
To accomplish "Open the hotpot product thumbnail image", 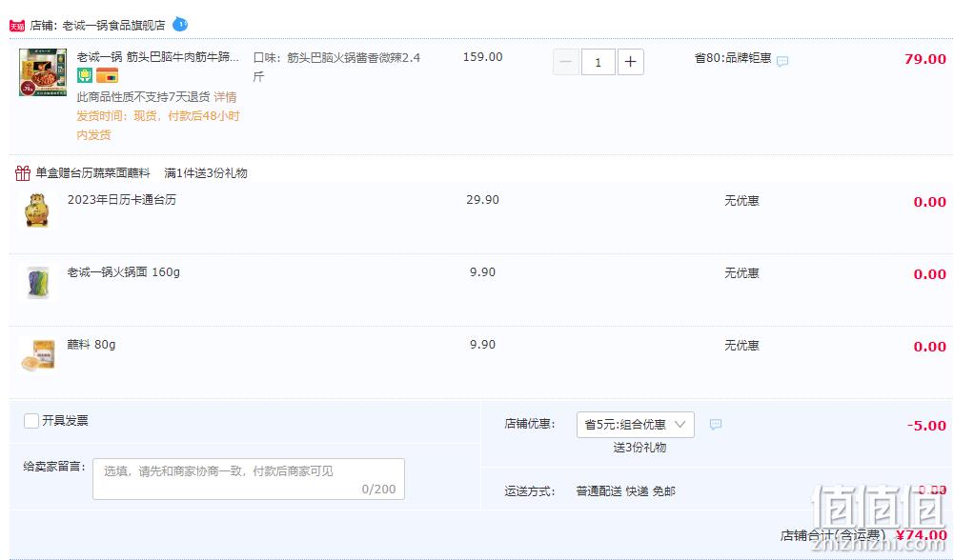I will (x=43, y=73).
